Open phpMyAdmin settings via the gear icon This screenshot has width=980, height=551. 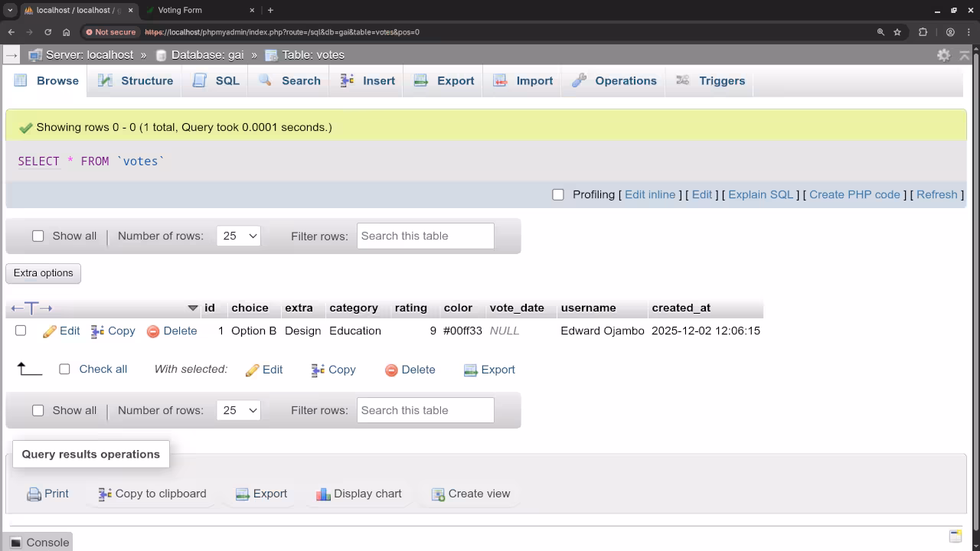pyautogui.click(x=943, y=54)
